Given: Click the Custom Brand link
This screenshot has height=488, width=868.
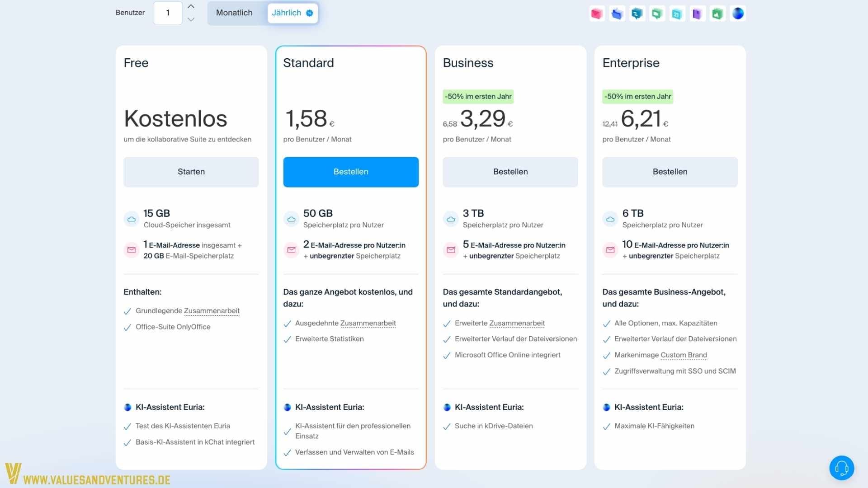Looking at the screenshot, I should (x=684, y=355).
